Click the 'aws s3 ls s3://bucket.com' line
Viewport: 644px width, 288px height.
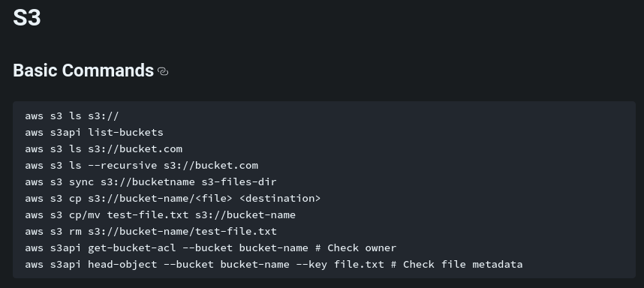(104, 149)
